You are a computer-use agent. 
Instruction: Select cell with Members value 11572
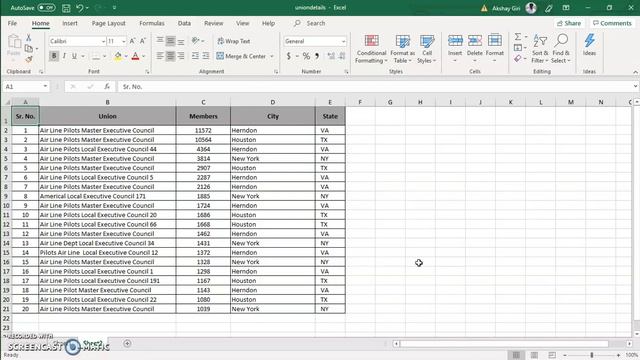click(x=203, y=130)
